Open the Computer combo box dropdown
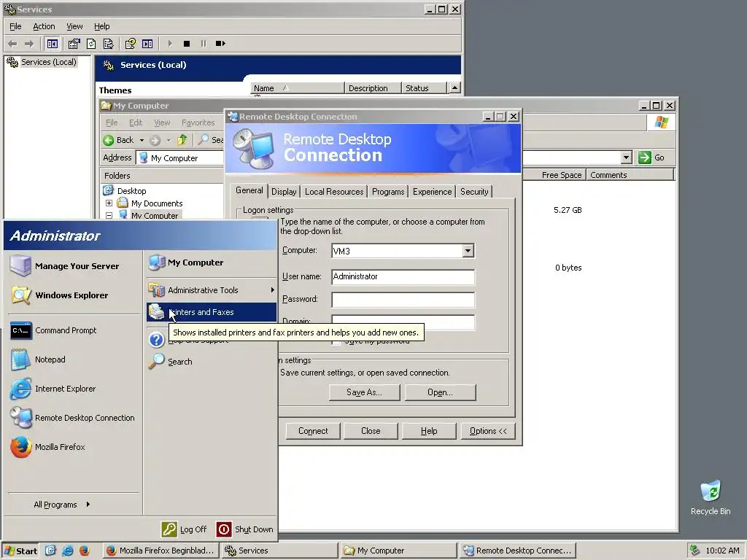Viewport: 747px width, 560px height. pos(468,251)
